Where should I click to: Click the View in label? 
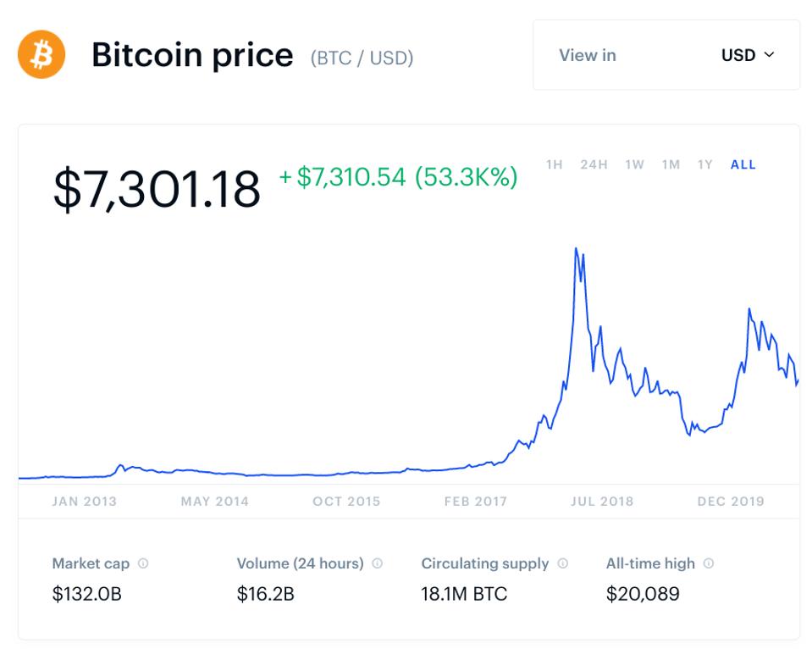587,55
